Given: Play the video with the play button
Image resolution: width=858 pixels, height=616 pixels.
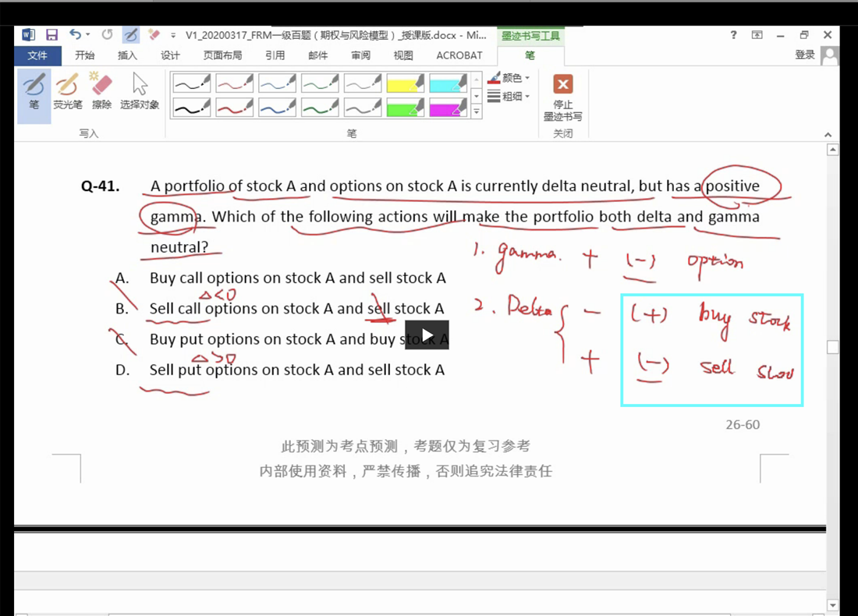Looking at the screenshot, I should (427, 335).
